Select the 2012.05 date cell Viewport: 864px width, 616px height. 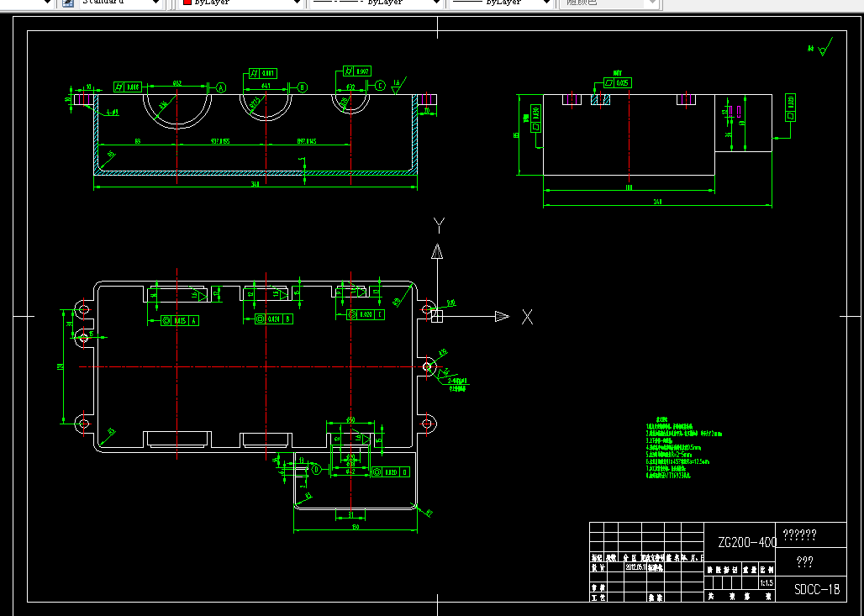pyautogui.click(x=636, y=567)
